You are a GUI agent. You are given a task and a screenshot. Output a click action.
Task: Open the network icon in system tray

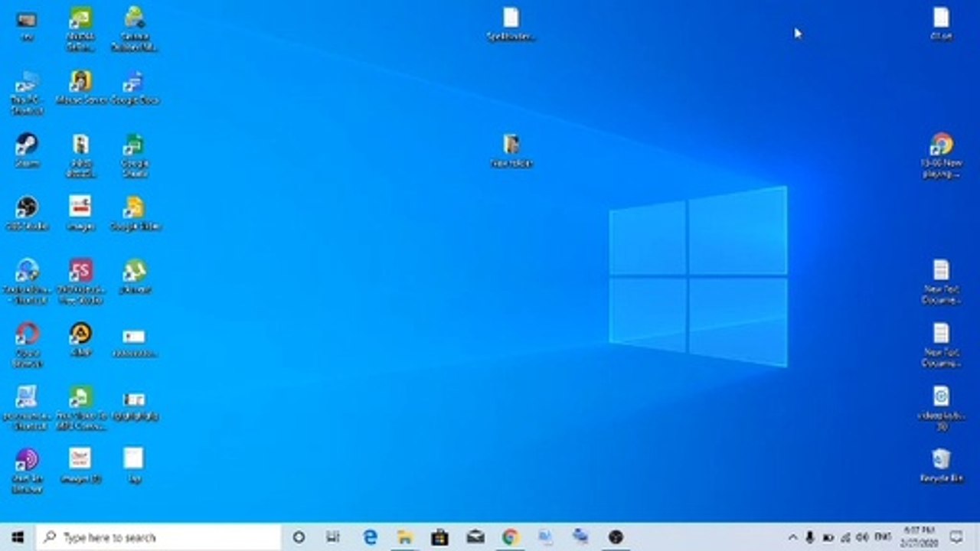click(x=845, y=537)
